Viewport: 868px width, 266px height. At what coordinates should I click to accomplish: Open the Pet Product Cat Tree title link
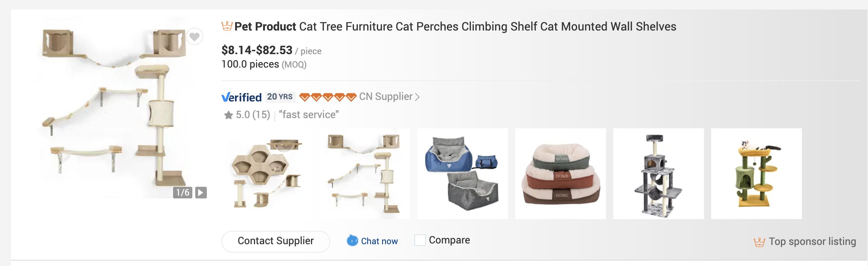(455, 27)
